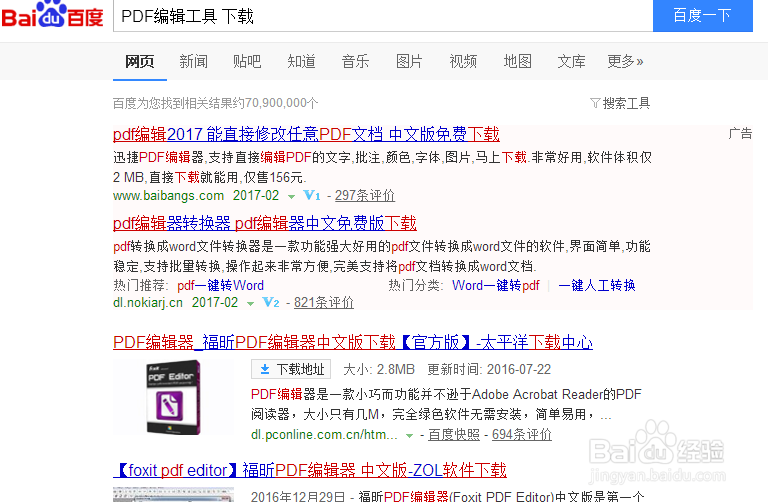Switch to the 贴吧 tab

click(247, 61)
